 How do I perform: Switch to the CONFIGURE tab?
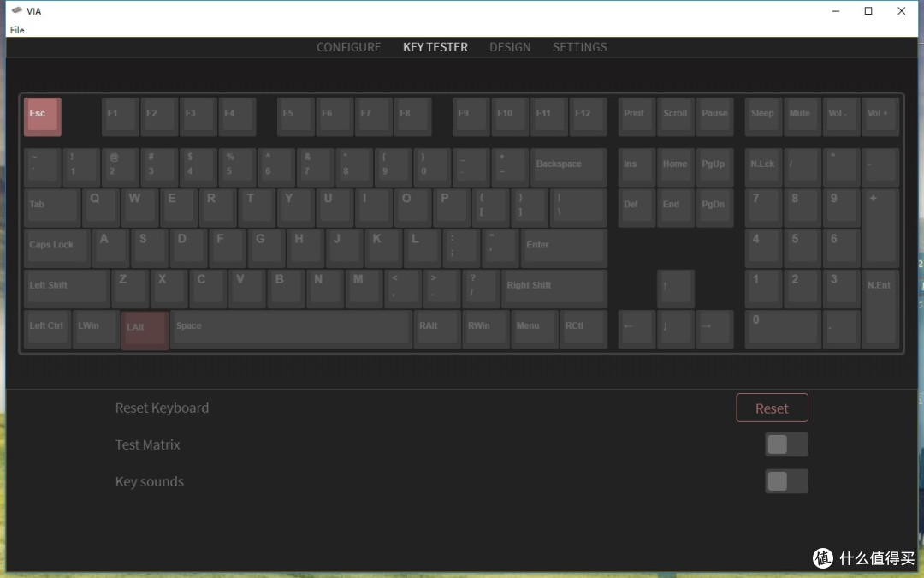coord(348,47)
